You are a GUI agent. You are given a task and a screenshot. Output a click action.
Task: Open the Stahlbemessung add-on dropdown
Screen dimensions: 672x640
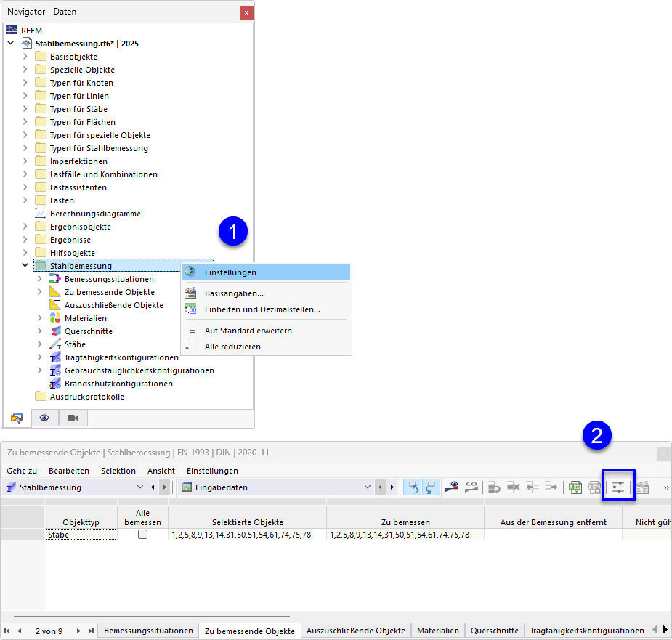tap(75, 487)
